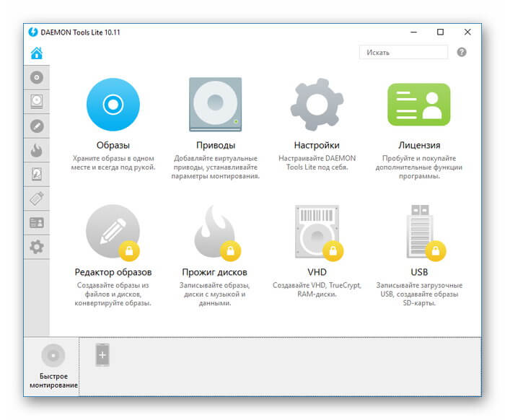Open the Settings gear icon in the sidebar
This screenshot has width=505, height=420.
click(x=37, y=247)
